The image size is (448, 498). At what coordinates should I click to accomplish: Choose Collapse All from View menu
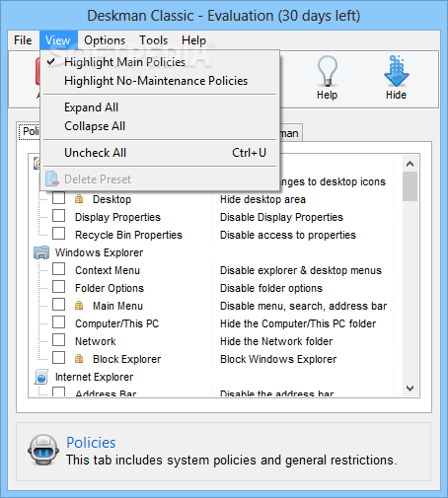160,126
